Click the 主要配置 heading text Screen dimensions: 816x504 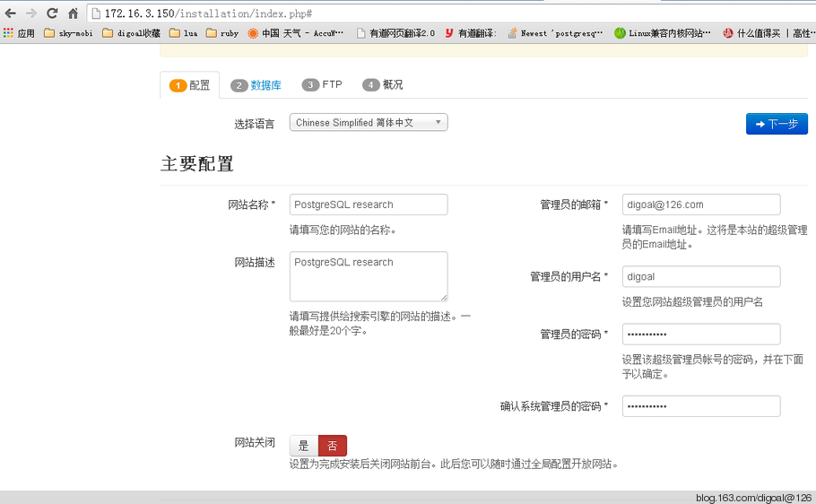pos(196,164)
